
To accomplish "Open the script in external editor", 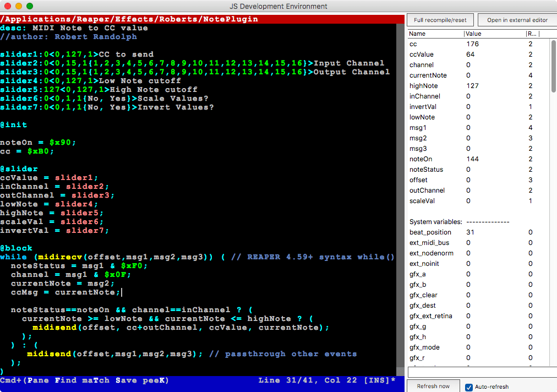I will [516, 19].
